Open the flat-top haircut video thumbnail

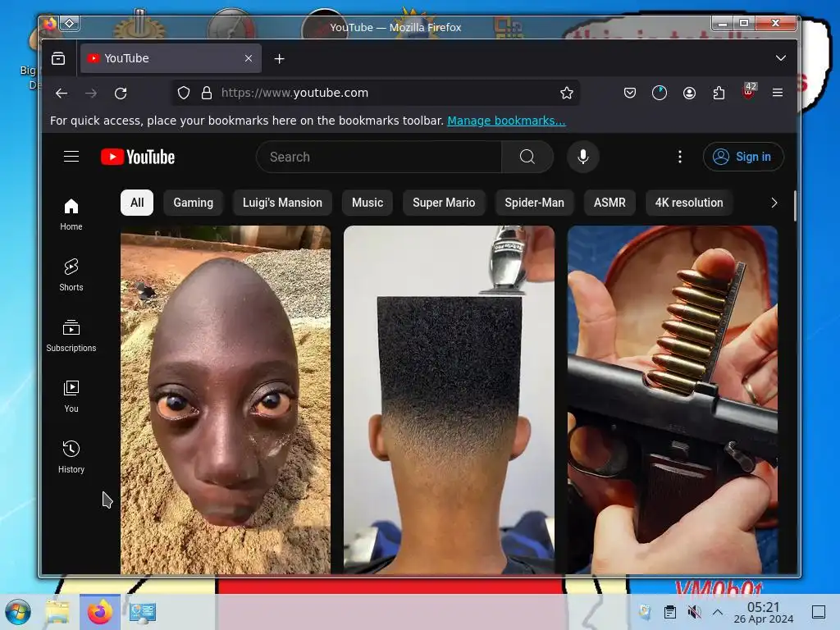[449, 399]
